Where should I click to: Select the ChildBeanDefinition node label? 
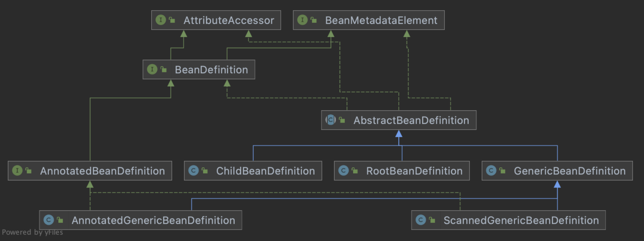click(265, 171)
